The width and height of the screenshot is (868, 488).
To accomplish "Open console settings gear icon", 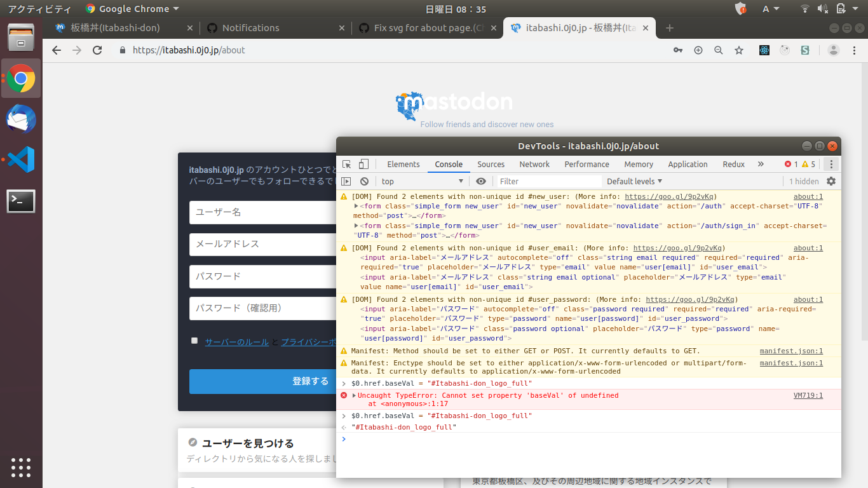I will 831,181.
